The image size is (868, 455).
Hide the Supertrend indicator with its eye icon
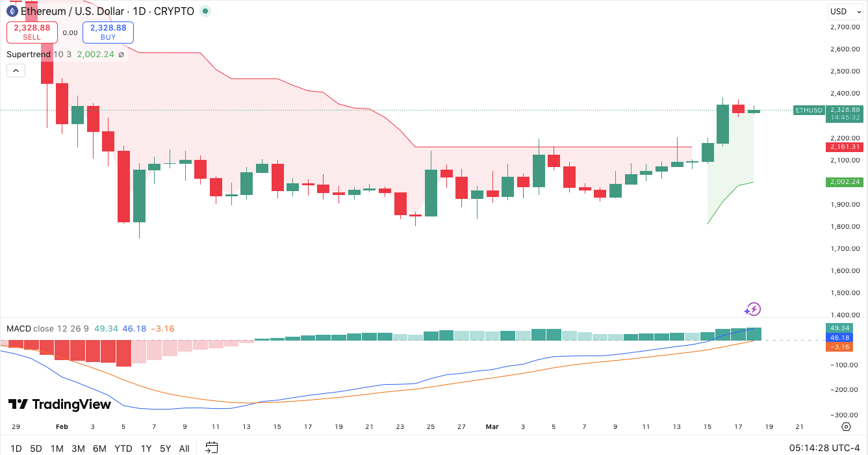pyautogui.click(x=120, y=55)
